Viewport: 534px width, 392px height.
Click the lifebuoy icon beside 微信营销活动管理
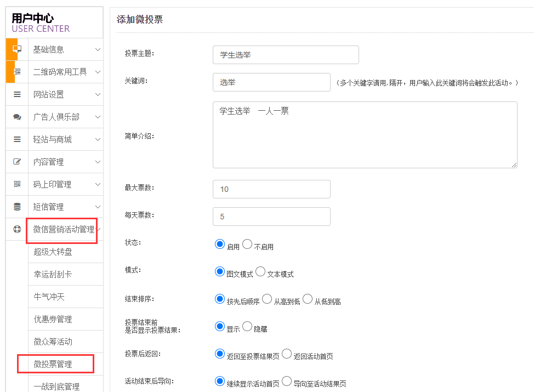click(17, 229)
